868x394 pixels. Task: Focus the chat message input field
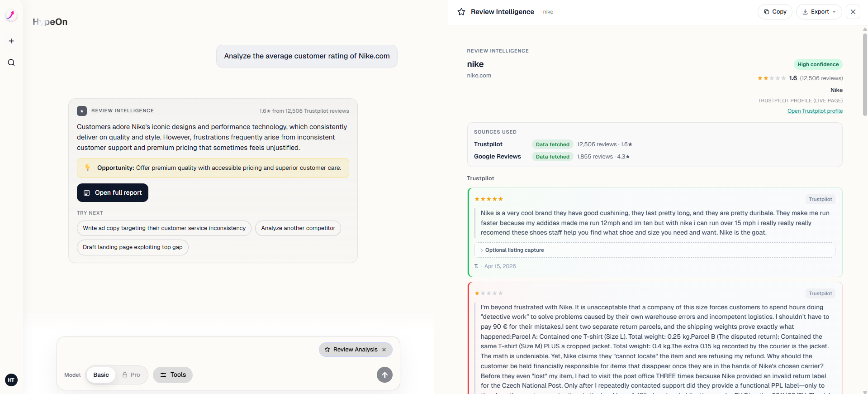click(188, 350)
